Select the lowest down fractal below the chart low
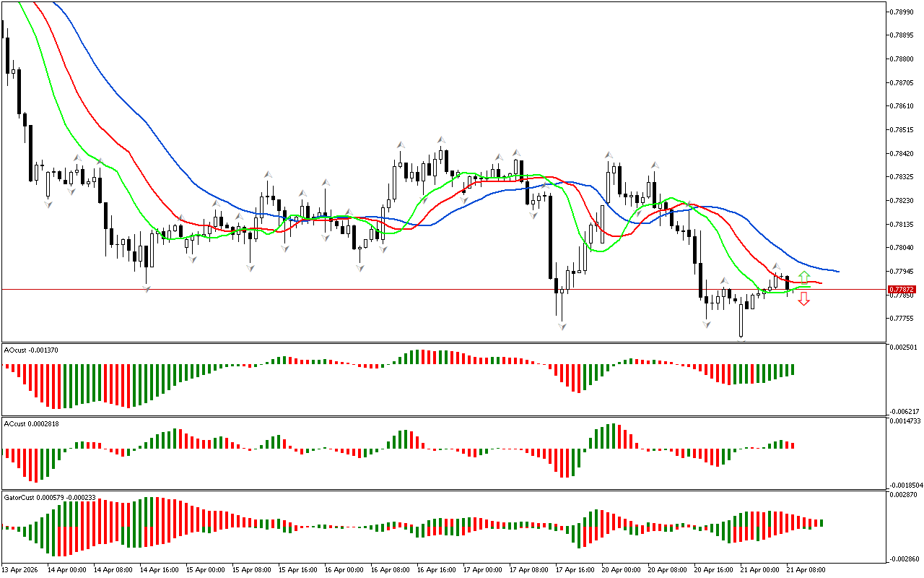This screenshot has width=924, height=578. pyautogui.click(x=741, y=340)
